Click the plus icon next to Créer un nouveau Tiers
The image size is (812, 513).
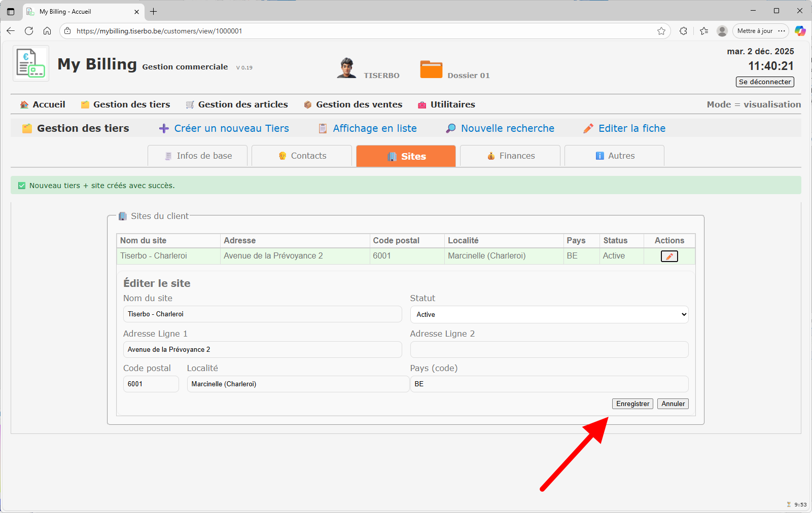pyautogui.click(x=163, y=128)
